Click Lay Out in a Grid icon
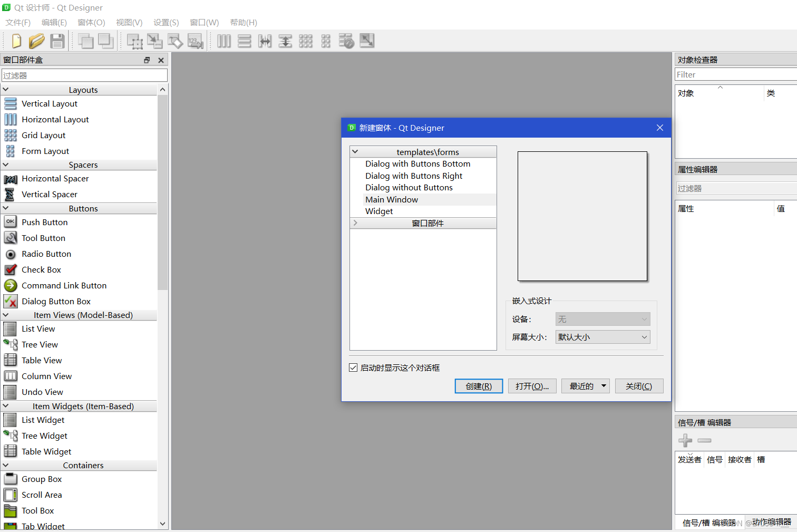This screenshot has height=532, width=797. click(x=306, y=41)
